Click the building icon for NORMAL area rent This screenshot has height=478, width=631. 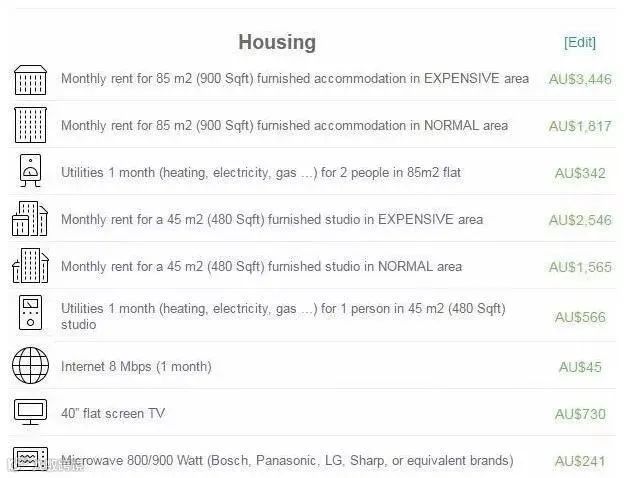point(31,125)
